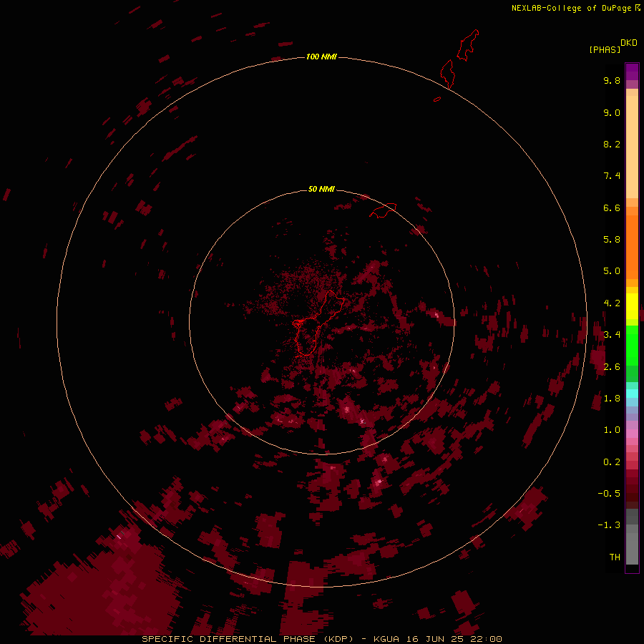Click the green segment of the color bar
Image resolution: width=644 pixels, height=644 pixels.
(x=632, y=346)
